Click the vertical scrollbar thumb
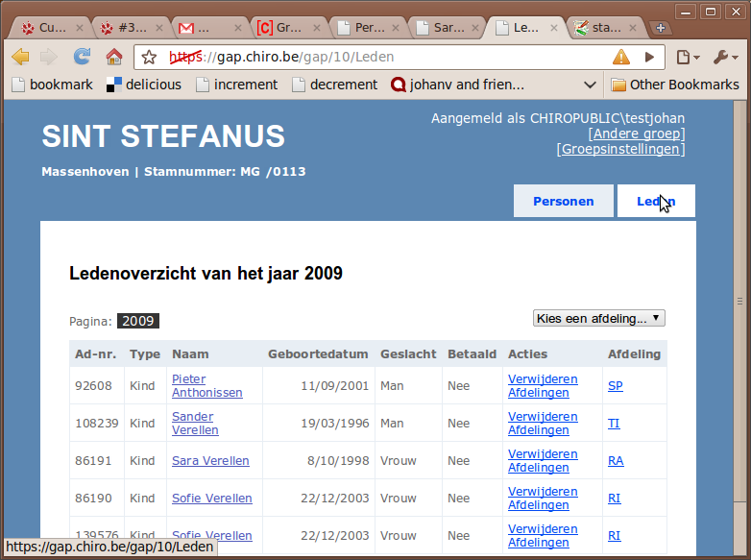Image resolution: width=751 pixels, height=560 pixels. point(740,302)
